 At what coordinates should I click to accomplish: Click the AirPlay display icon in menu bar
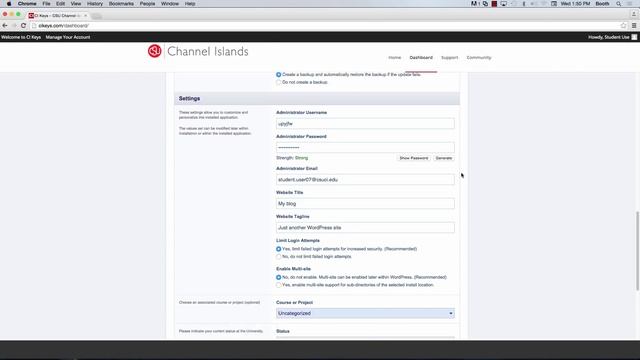pyautogui.click(x=504, y=4)
